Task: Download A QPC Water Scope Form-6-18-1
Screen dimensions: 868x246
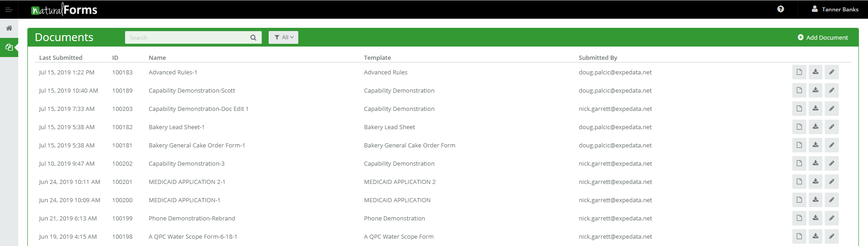Action: pyautogui.click(x=816, y=236)
